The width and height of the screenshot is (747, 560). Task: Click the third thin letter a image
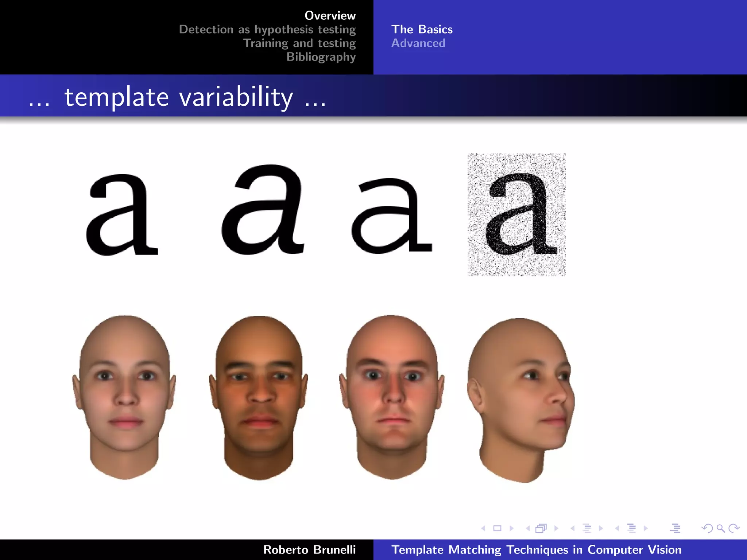[x=392, y=216]
